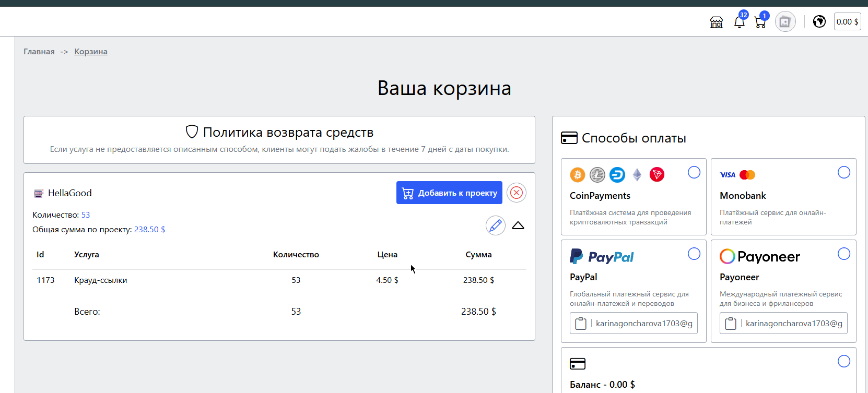Click the Visa logo in Monobank card
Screen dimensions: 868x393
(728, 175)
